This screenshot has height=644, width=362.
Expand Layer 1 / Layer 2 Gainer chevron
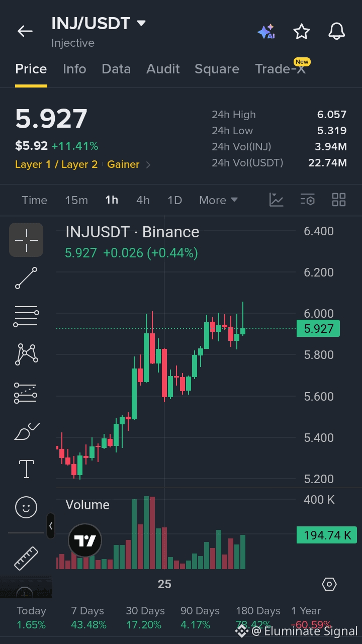pos(148,164)
